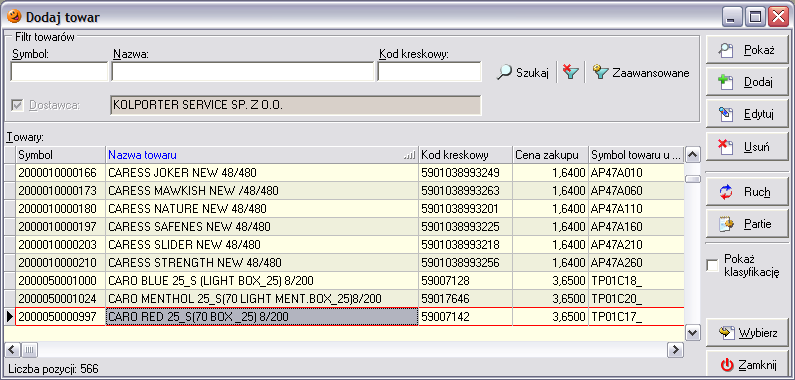795x380 pixels.
Task: Click supplier symbol cell AP47A260
Action: coord(636,263)
